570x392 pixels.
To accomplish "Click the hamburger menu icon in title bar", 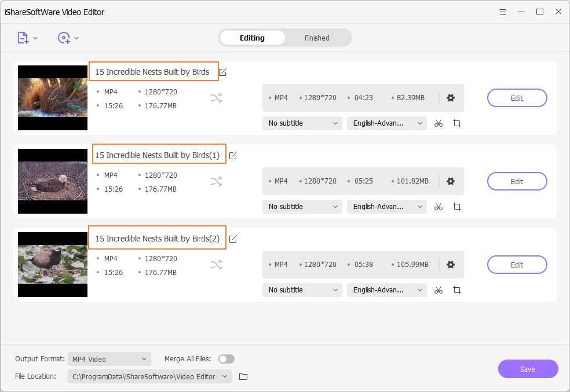I will (503, 12).
